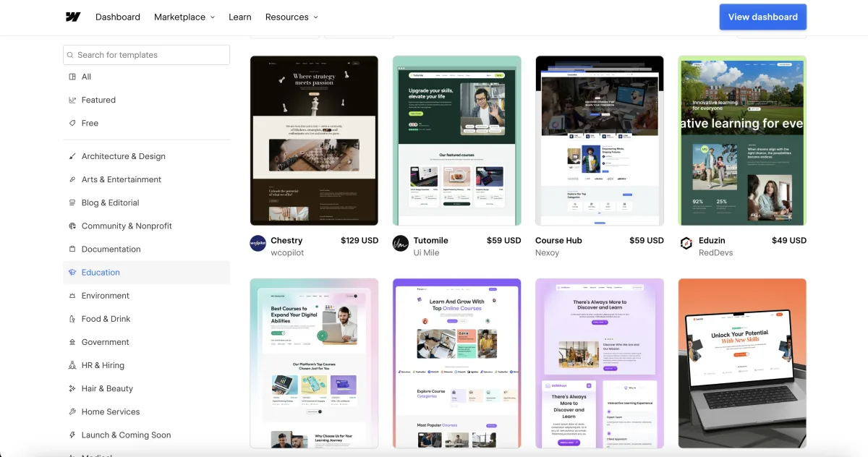The height and width of the screenshot is (457, 868).
Task: Click the Free category tag icon
Action: [72, 124]
